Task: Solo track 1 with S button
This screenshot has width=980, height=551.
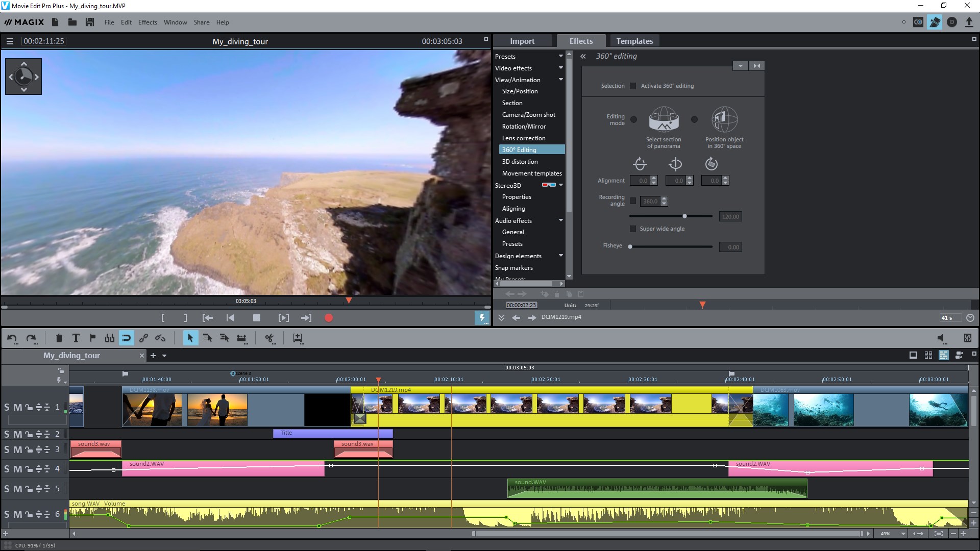Action: (x=7, y=407)
